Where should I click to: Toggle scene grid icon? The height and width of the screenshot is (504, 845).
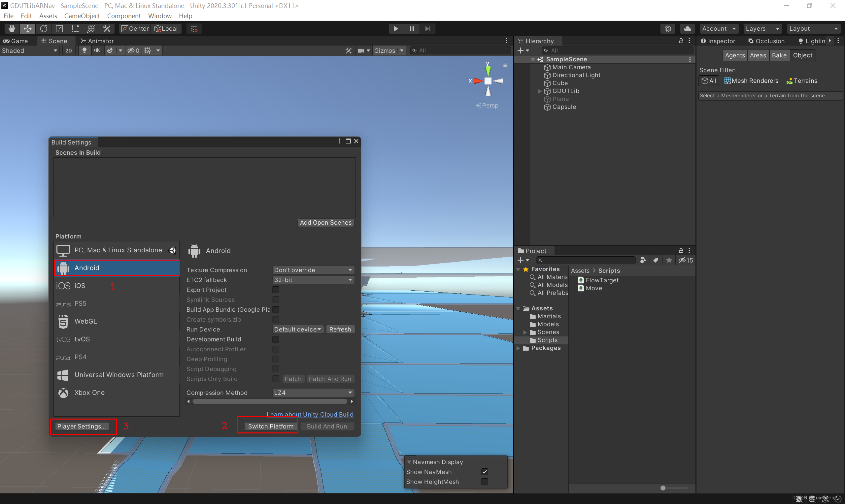[x=148, y=50]
